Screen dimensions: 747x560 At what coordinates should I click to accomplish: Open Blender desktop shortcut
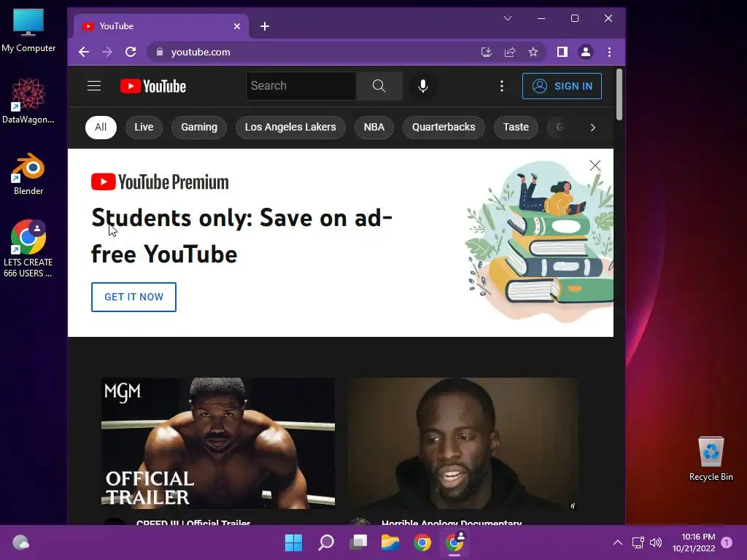(x=28, y=174)
